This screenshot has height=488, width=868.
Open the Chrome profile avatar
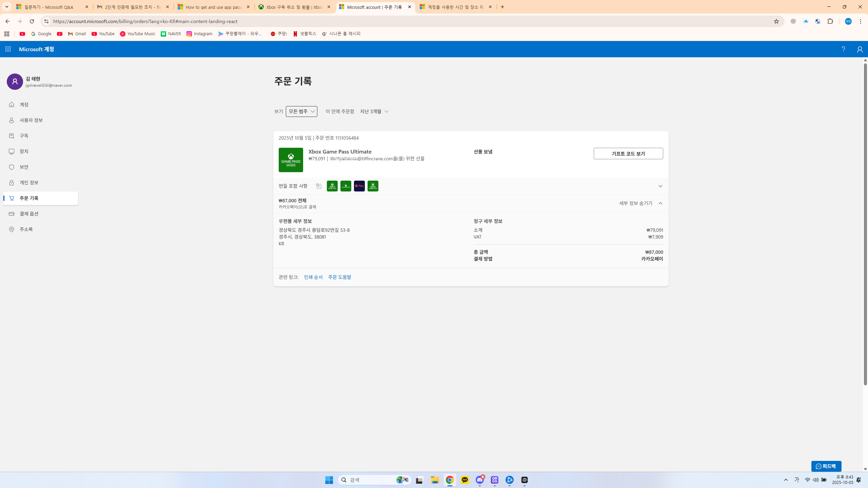click(x=848, y=21)
